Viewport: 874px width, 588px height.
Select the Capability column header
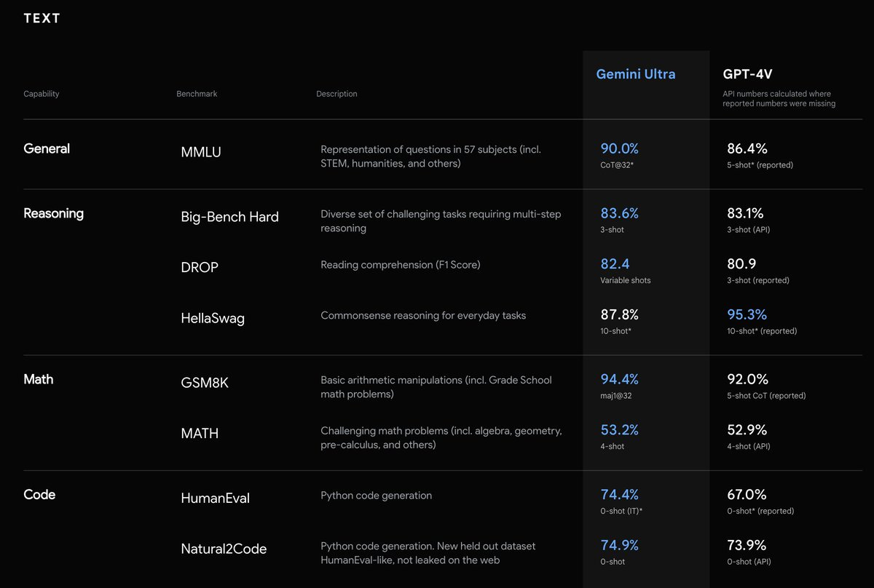(42, 94)
